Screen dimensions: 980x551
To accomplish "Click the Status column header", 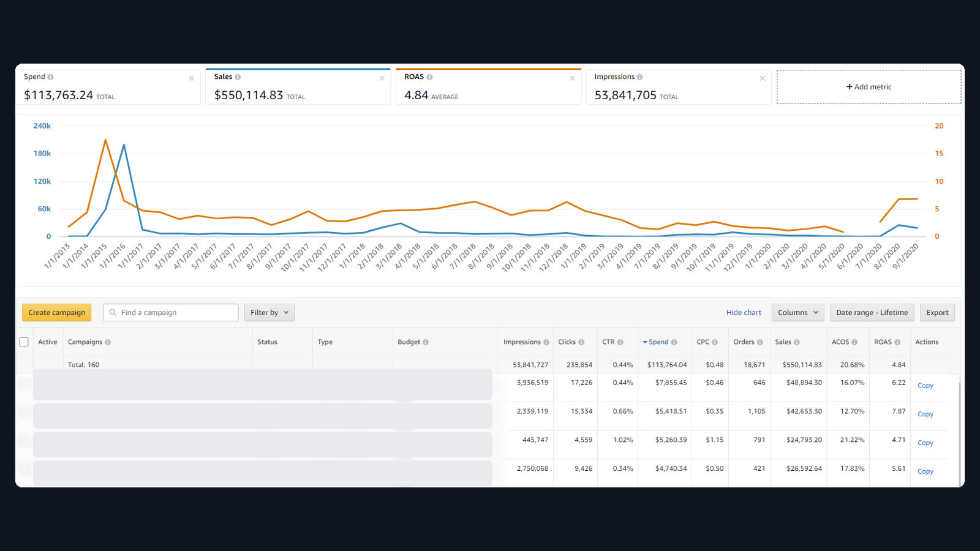I will coord(267,342).
